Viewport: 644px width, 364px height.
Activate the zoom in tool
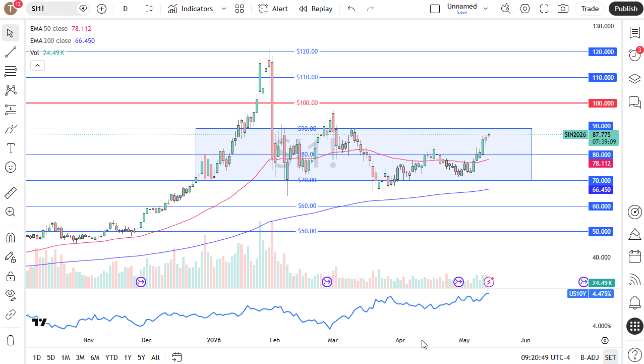(x=10, y=212)
